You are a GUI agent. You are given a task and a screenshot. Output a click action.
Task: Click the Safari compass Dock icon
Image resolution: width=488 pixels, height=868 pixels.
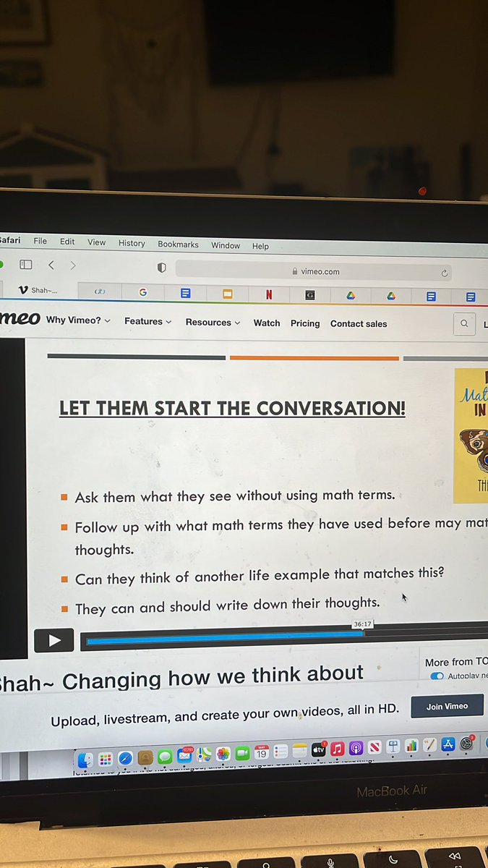pos(125,758)
